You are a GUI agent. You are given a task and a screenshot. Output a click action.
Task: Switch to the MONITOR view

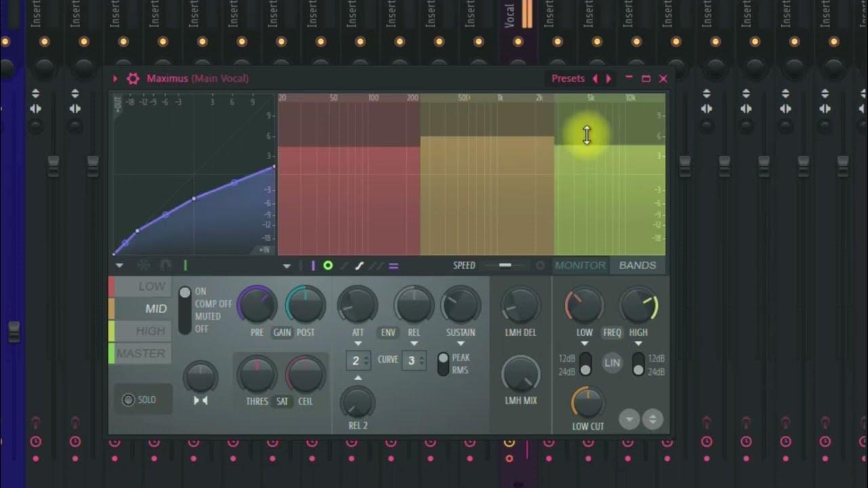[580, 266]
